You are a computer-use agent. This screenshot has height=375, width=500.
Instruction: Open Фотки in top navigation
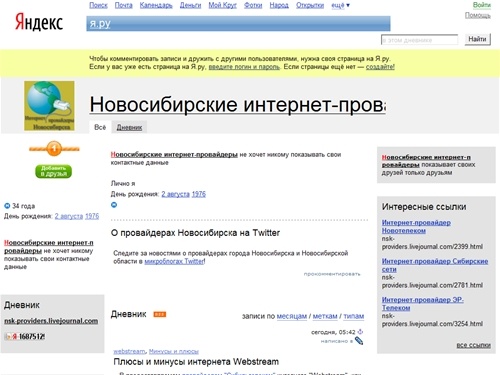(253, 5)
